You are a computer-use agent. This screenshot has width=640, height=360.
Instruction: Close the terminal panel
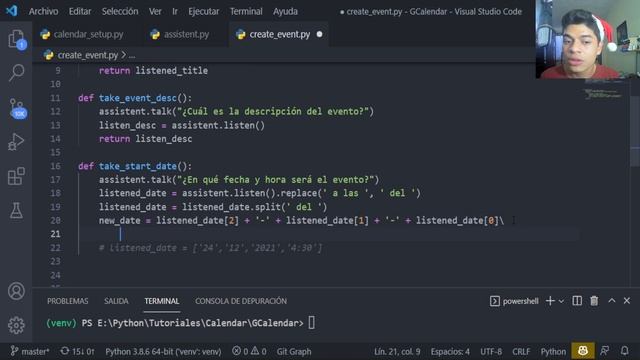coord(627,300)
